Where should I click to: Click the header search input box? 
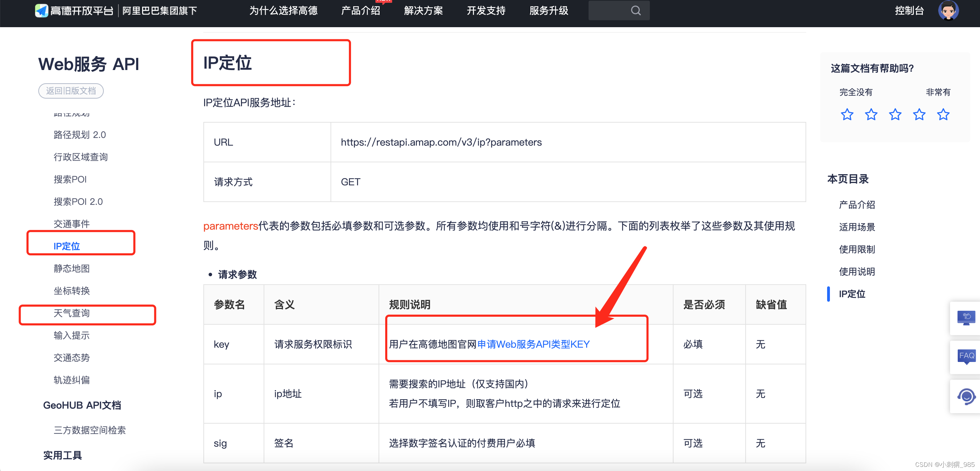pos(619,11)
